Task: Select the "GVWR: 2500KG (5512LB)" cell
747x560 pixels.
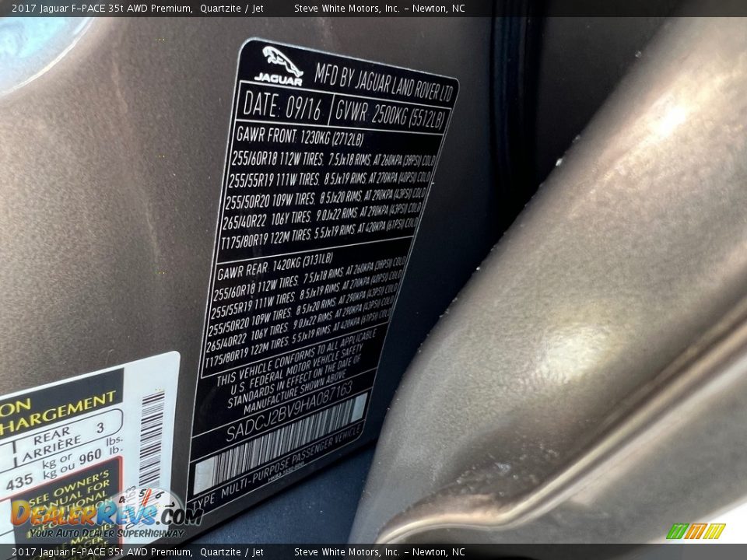Action: [x=390, y=114]
